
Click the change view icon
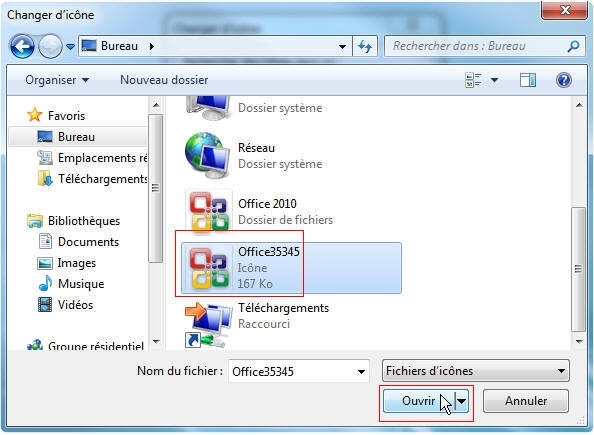473,80
